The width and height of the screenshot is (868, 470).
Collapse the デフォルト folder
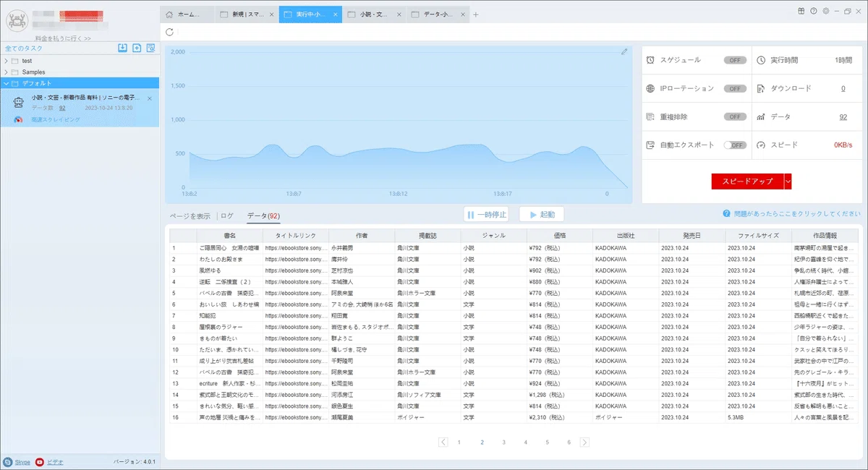pyautogui.click(x=6, y=83)
